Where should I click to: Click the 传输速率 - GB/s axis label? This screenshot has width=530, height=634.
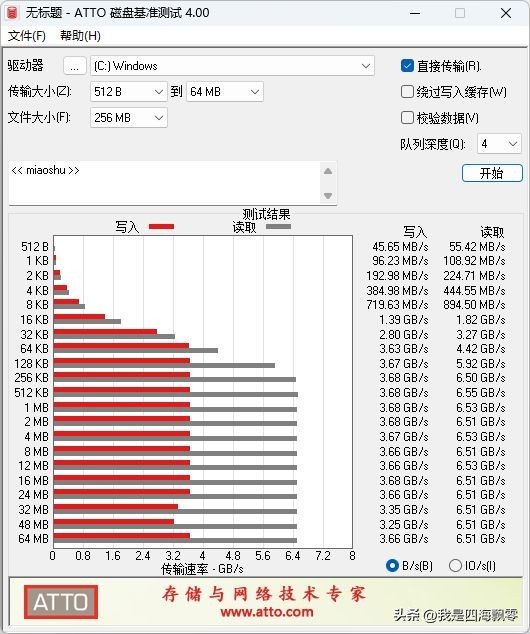[202, 569]
